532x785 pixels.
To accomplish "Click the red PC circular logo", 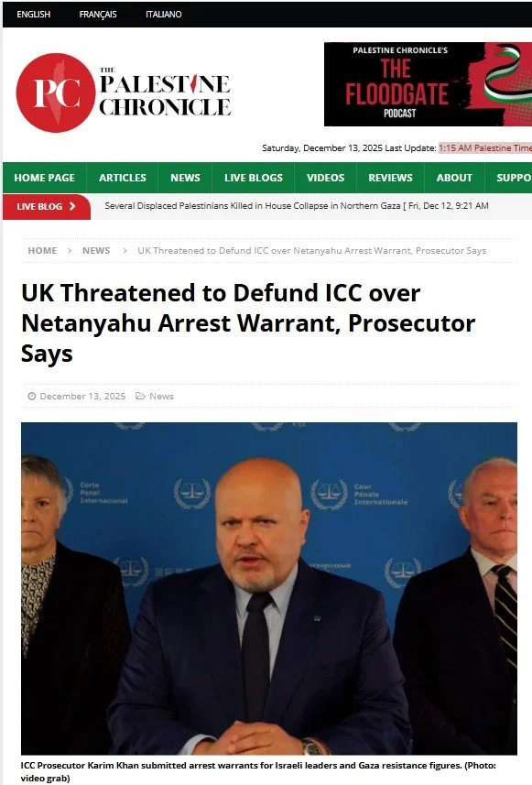I will pyautogui.click(x=56, y=93).
